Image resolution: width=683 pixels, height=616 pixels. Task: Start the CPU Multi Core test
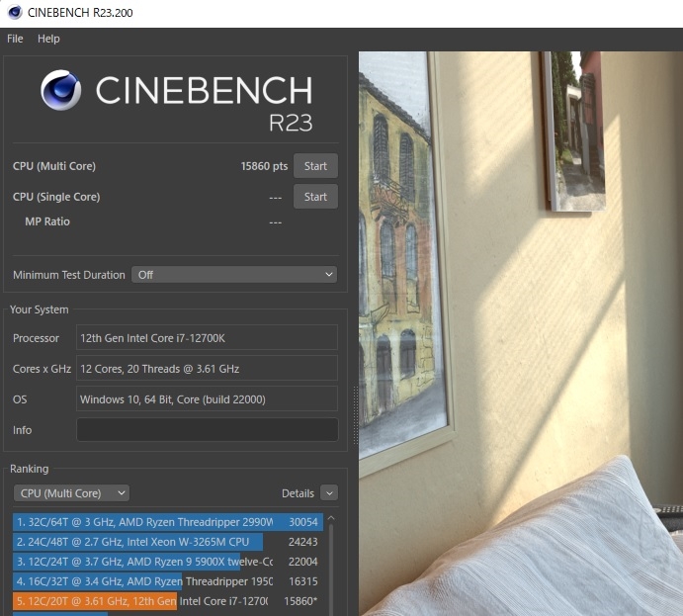315,166
